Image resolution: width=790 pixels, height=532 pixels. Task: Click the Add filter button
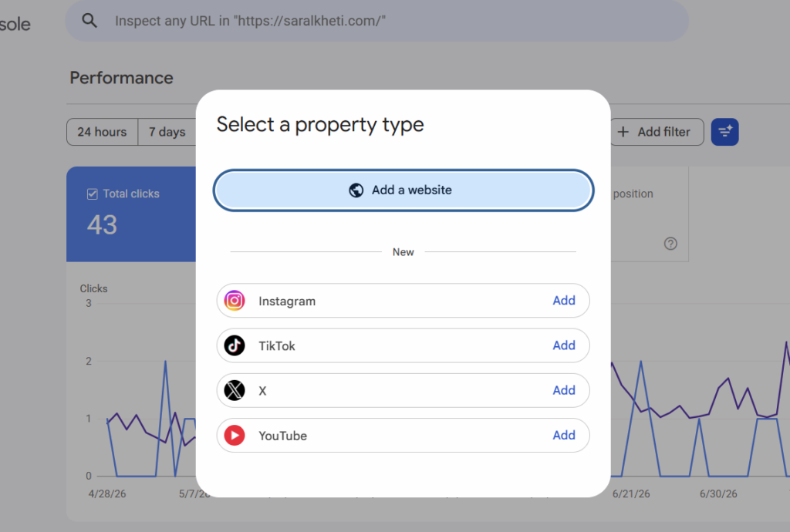tap(657, 132)
